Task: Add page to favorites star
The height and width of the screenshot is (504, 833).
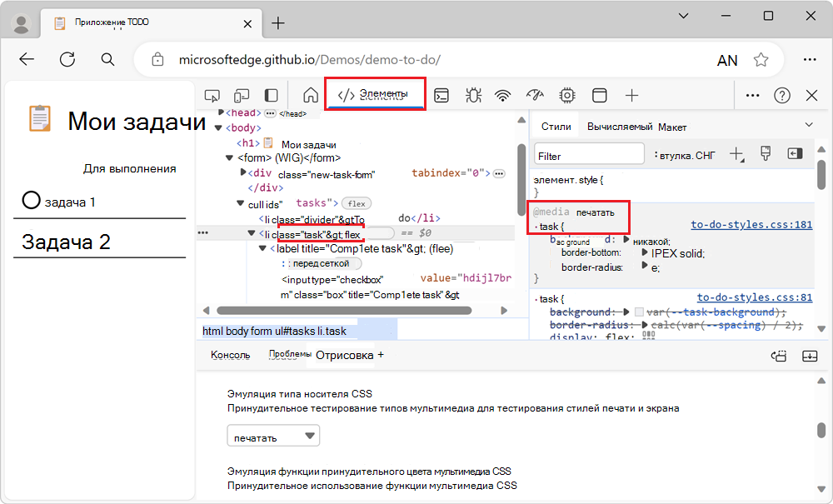Action: pos(761,60)
